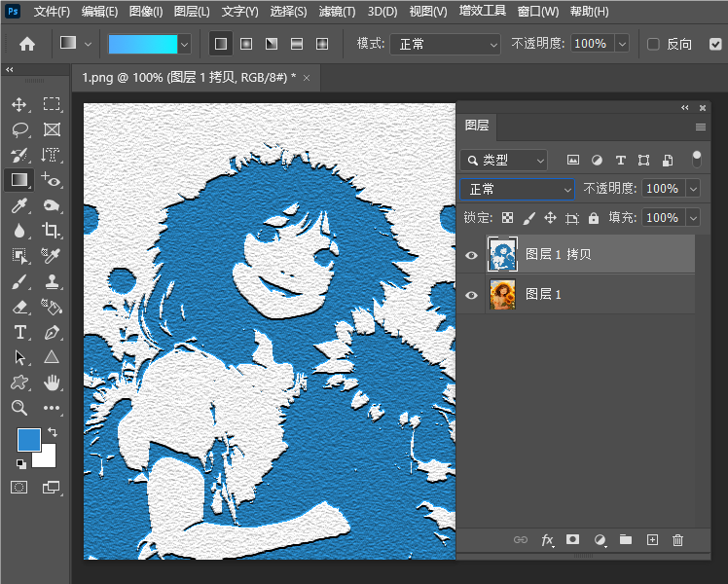Screen dimensions: 728x584
Task: Click the blue foreground color swatch
Action: click(x=28, y=440)
